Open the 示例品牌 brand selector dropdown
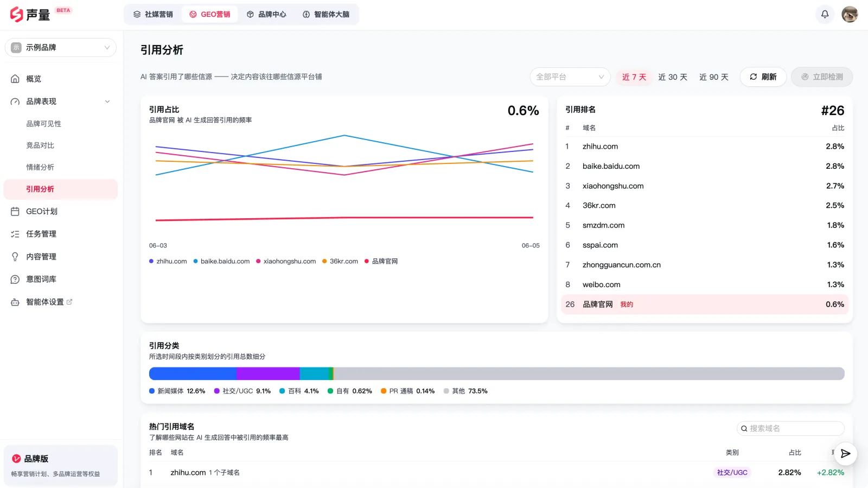This screenshot has width=868, height=488. click(x=61, y=48)
